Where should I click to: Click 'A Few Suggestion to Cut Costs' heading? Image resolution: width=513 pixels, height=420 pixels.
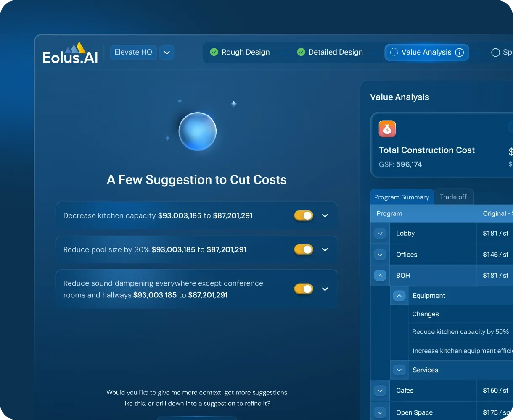coord(197,180)
